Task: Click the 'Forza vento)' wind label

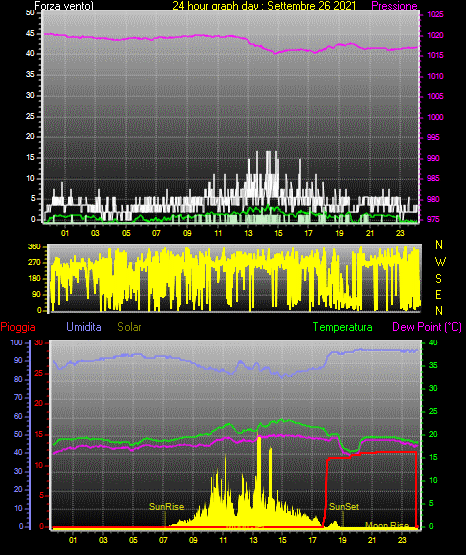Action: coord(64,6)
